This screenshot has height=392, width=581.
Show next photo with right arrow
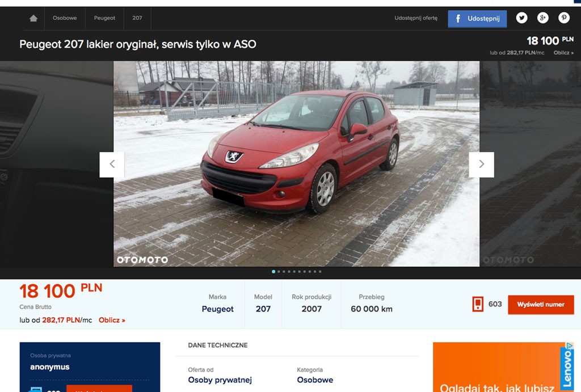[481, 165]
